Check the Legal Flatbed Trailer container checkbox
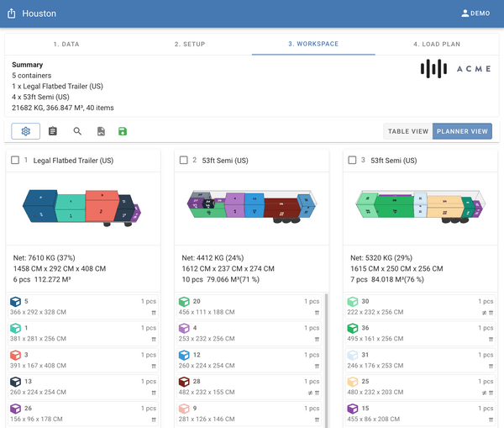This screenshot has height=428, width=504. [15, 161]
